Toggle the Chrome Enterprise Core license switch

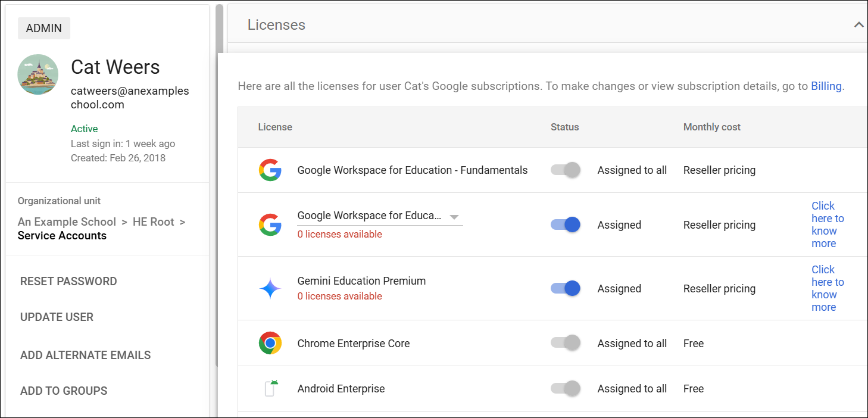point(566,344)
